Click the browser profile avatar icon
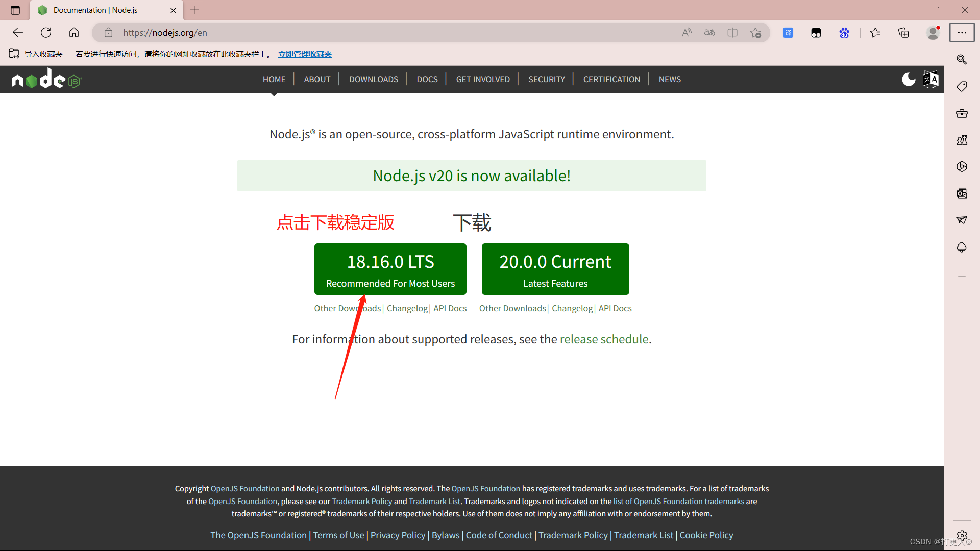Image resolution: width=980 pixels, height=551 pixels. click(x=934, y=32)
